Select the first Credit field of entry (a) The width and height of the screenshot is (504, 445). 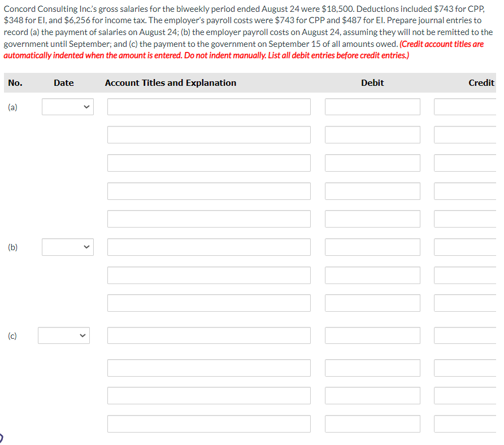(x=466, y=107)
